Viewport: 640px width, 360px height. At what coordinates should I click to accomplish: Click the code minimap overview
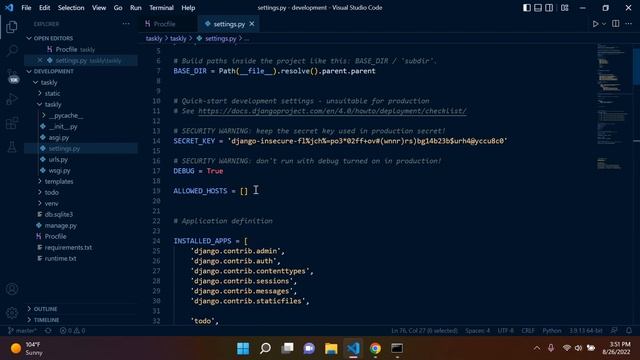coord(611,106)
